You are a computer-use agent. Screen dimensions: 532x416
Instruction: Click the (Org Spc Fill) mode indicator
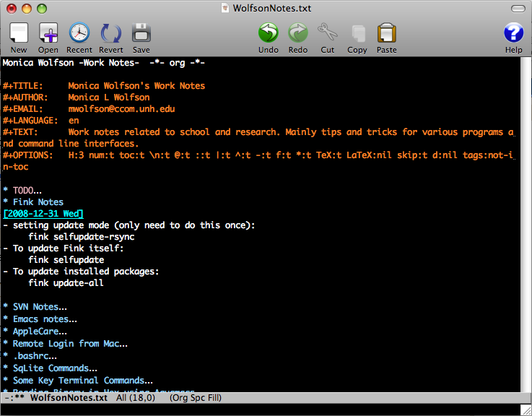point(196,398)
